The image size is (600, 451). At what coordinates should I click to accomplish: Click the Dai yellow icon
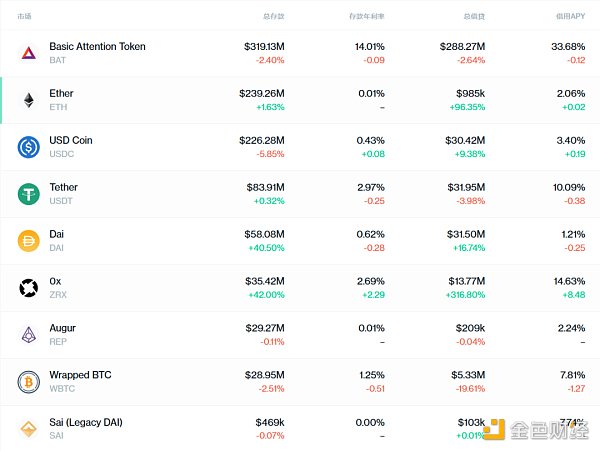(x=29, y=241)
